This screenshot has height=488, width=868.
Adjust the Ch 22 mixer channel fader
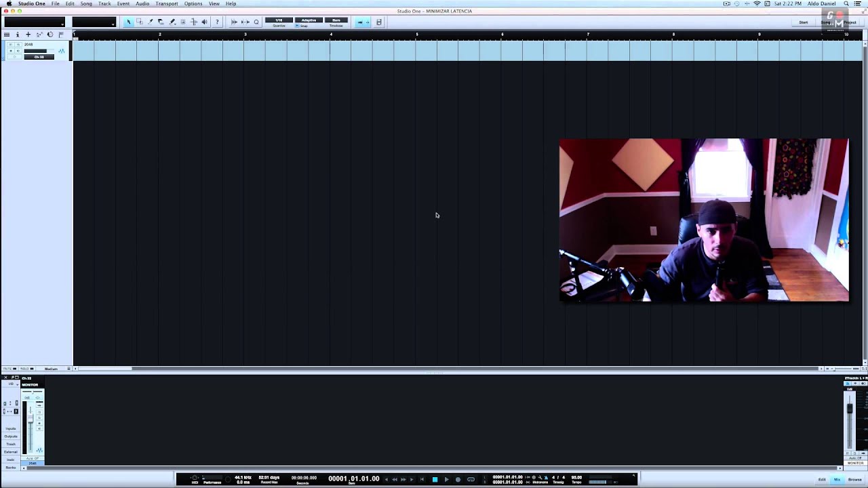31,418
